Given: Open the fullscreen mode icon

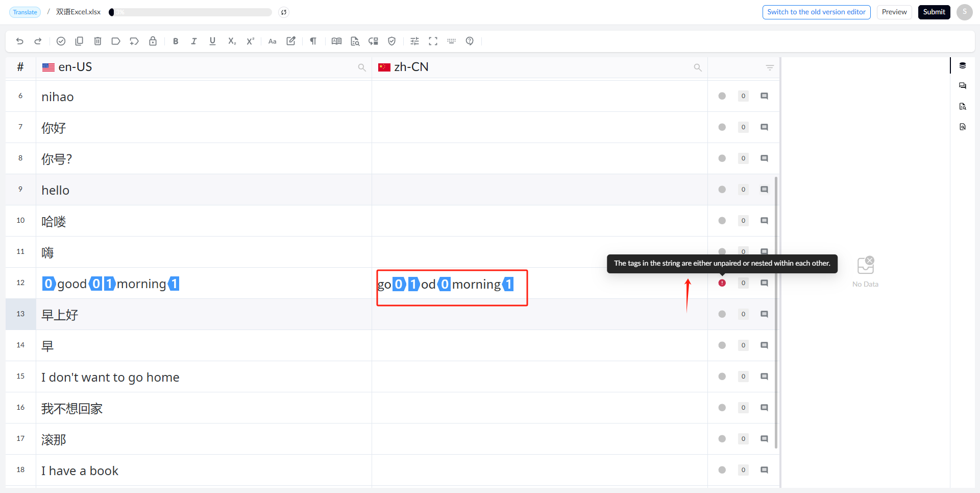Looking at the screenshot, I should (x=433, y=41).
